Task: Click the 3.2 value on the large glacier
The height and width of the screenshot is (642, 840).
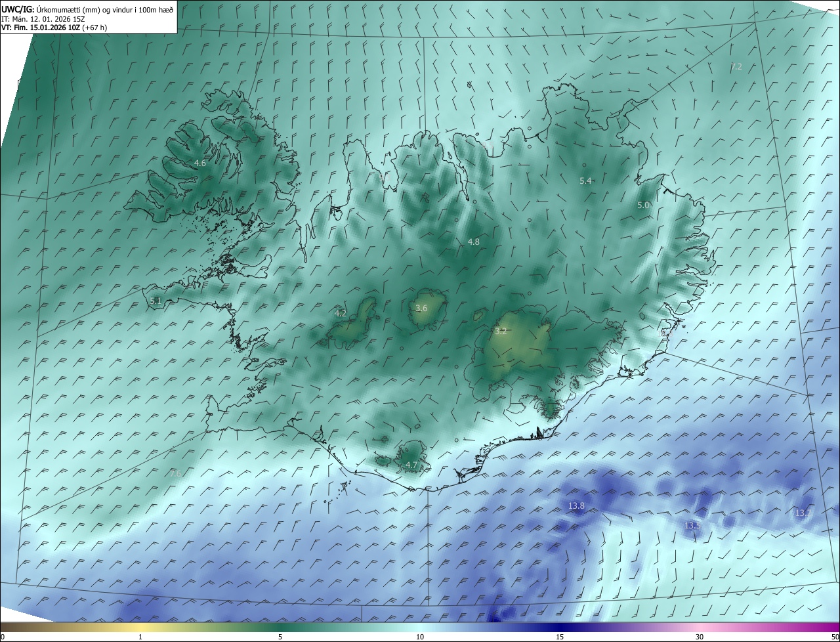Action: 501,331
